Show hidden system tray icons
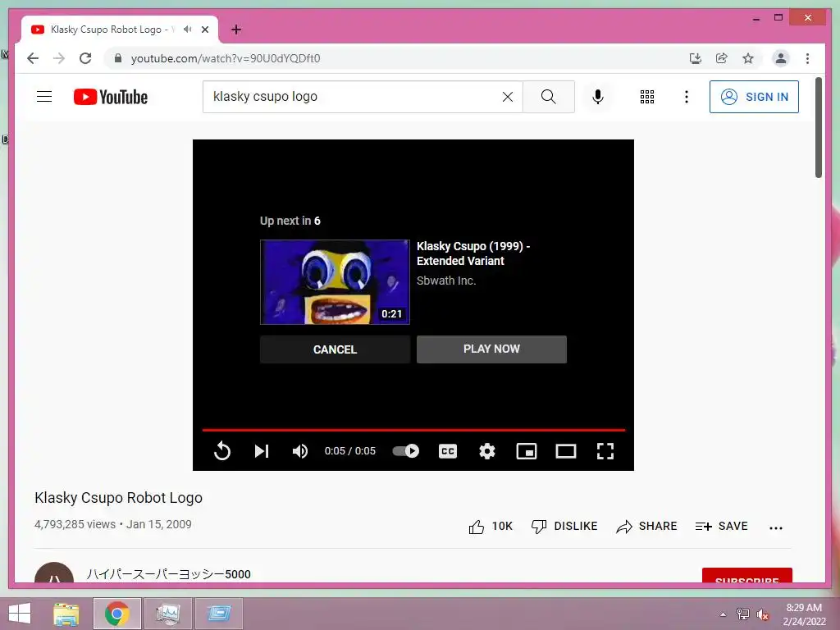 [x=724, y=614]
